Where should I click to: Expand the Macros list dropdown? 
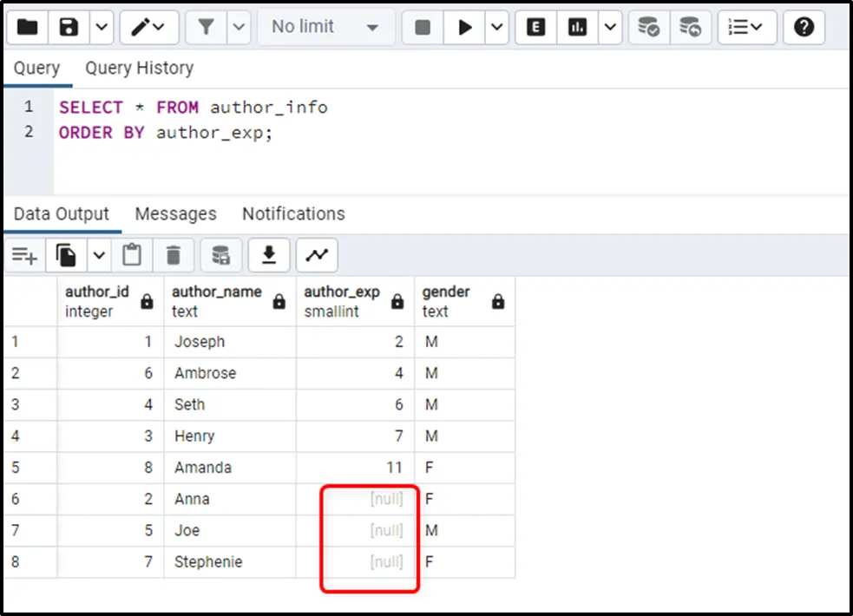[745, 28]
